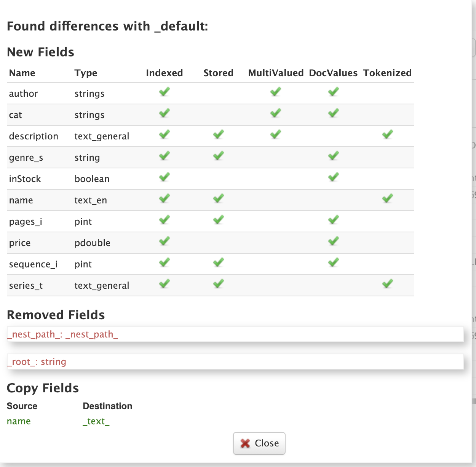
Task: Click the Stored checkmark for genre_s
Action: (x=219, y=156)
